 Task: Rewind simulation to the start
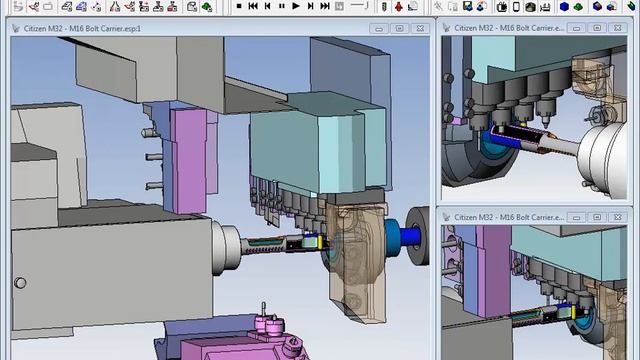point(253,6)
